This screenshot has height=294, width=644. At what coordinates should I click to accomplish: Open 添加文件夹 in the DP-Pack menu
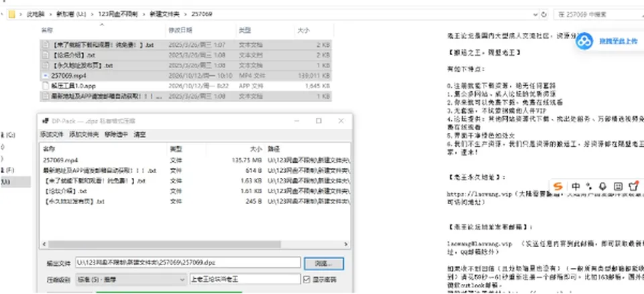[85, 134]
